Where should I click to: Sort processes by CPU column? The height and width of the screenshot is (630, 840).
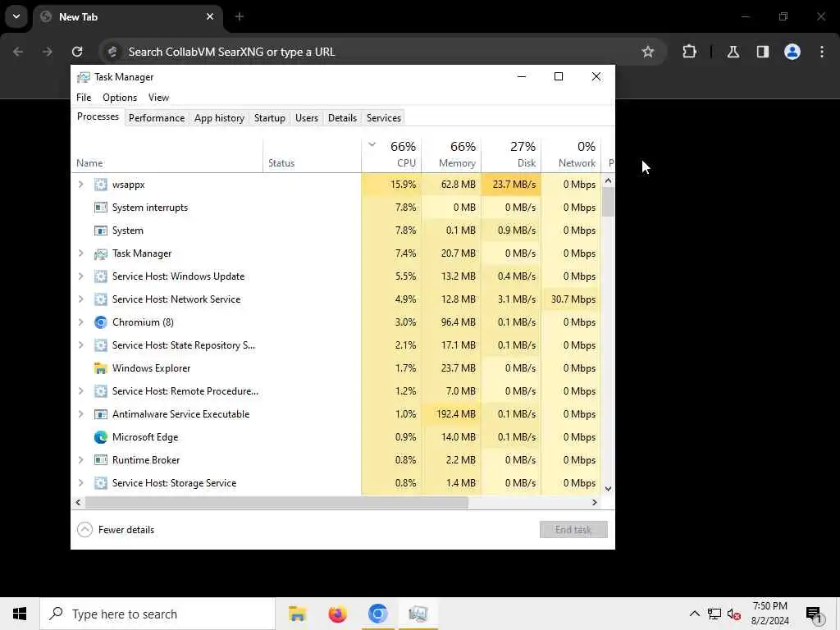click(x=391, y=155)
